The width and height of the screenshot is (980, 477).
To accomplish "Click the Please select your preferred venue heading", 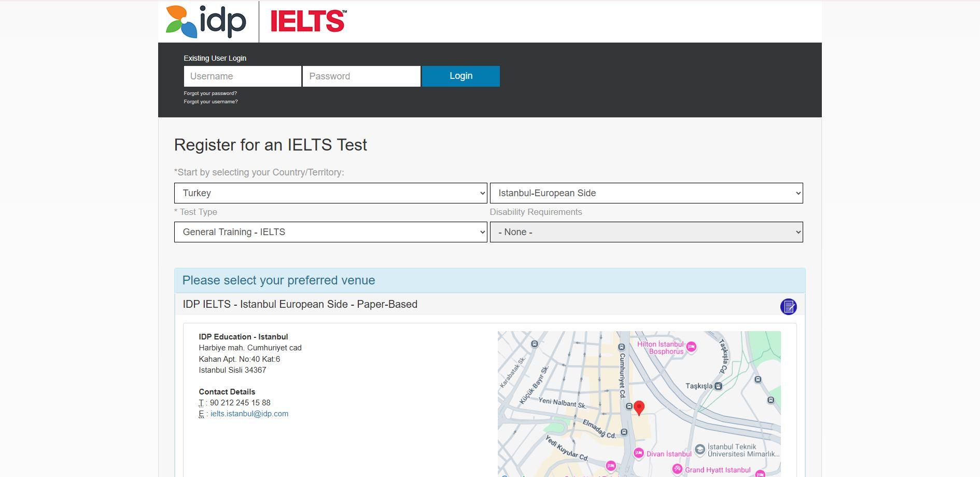I will 279,280.
